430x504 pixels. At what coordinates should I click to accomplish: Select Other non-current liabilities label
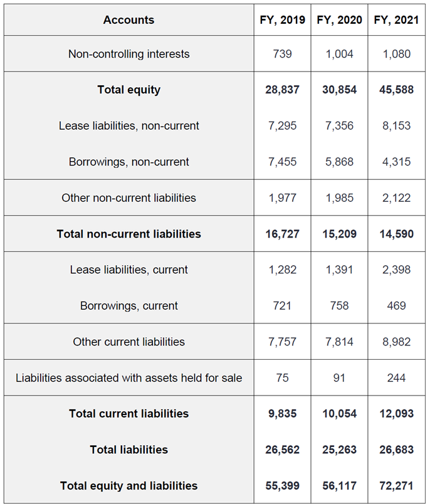tap(128, 197)
